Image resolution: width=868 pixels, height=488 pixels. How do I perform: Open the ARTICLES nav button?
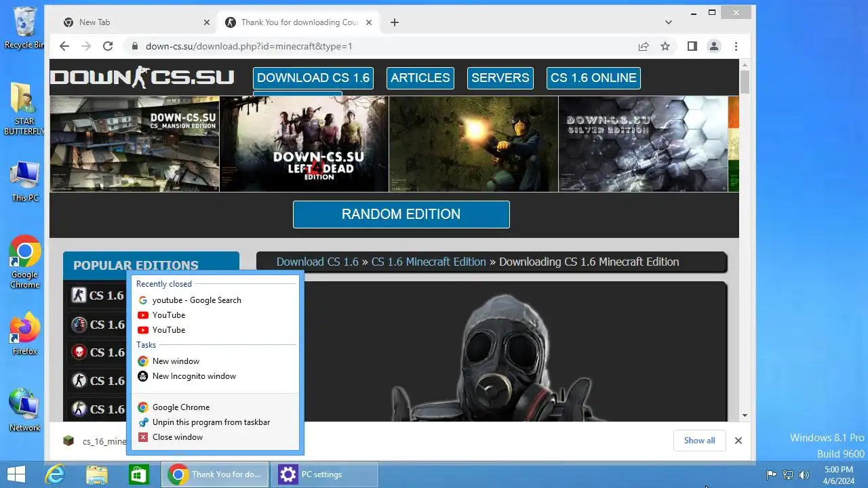click(x=420, y=78)
